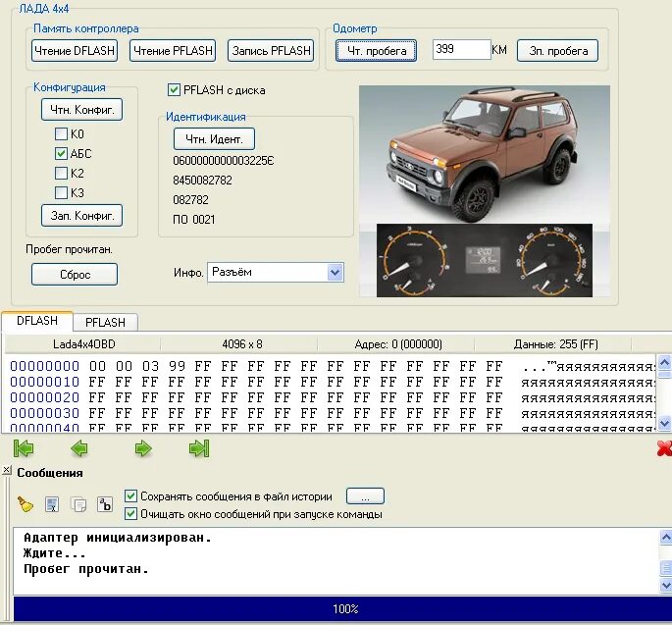Toggle the K3 checkbox
The width and height of the screenshot is (672, 625).
click(x=61, y=193)
